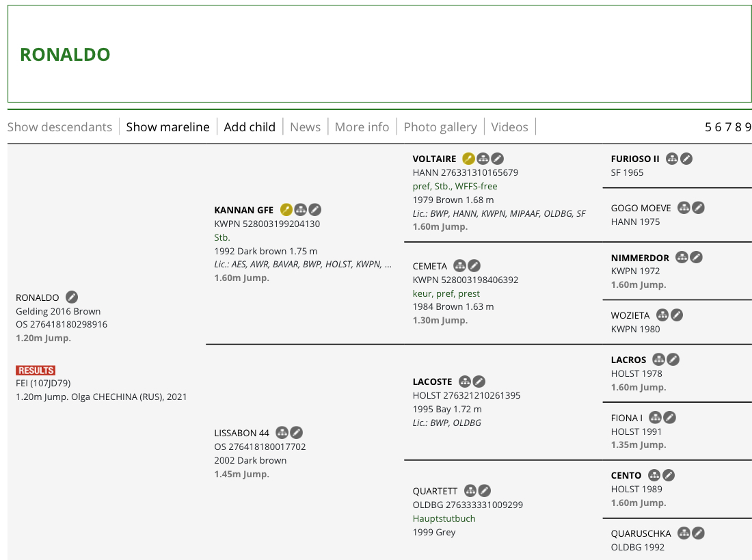Open the pedigree tree icon for CENTO

(654, 475)
